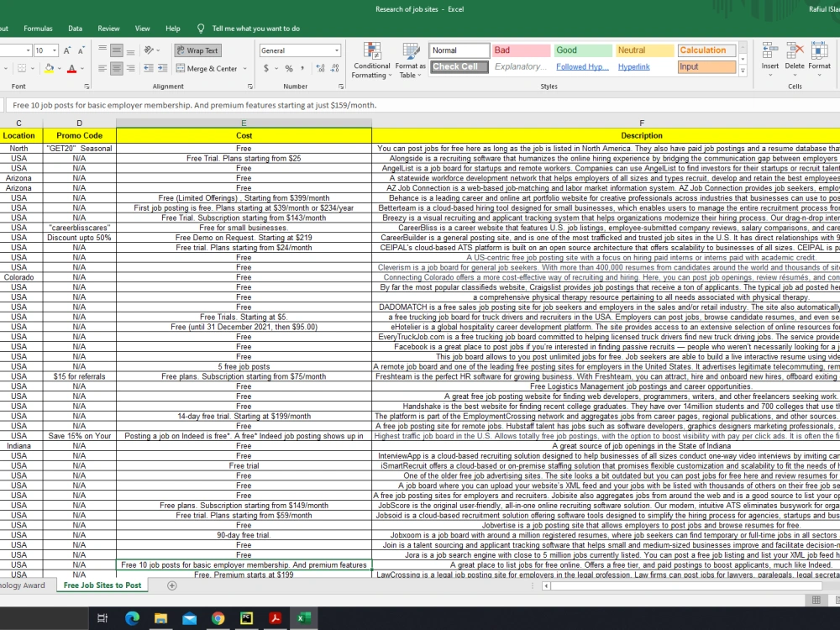The height and width of the screenshot is (630, 840).
Task: Apply top vertical alignment
Action: pos(102,50)
